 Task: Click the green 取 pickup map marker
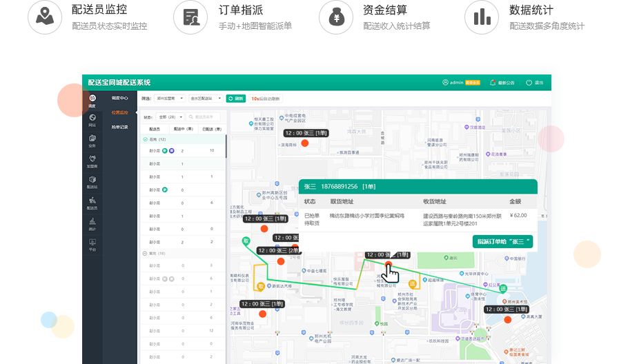pyautogui.click(x=245, y=241)
